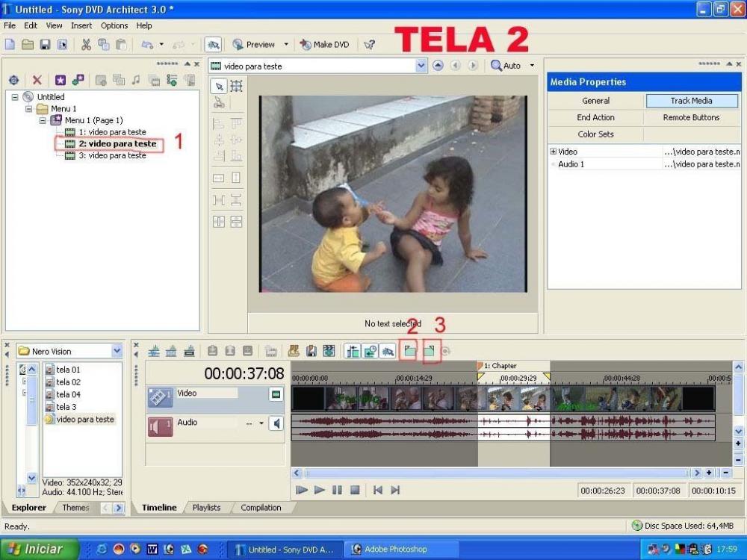Click the Save project icon
Image resolution: width=747 pixels, height=560 pixels.
(45, 45)
